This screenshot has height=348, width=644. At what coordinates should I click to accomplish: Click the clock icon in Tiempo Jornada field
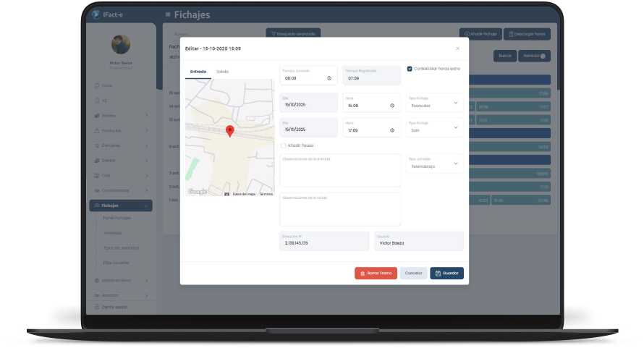coord(329,78)
